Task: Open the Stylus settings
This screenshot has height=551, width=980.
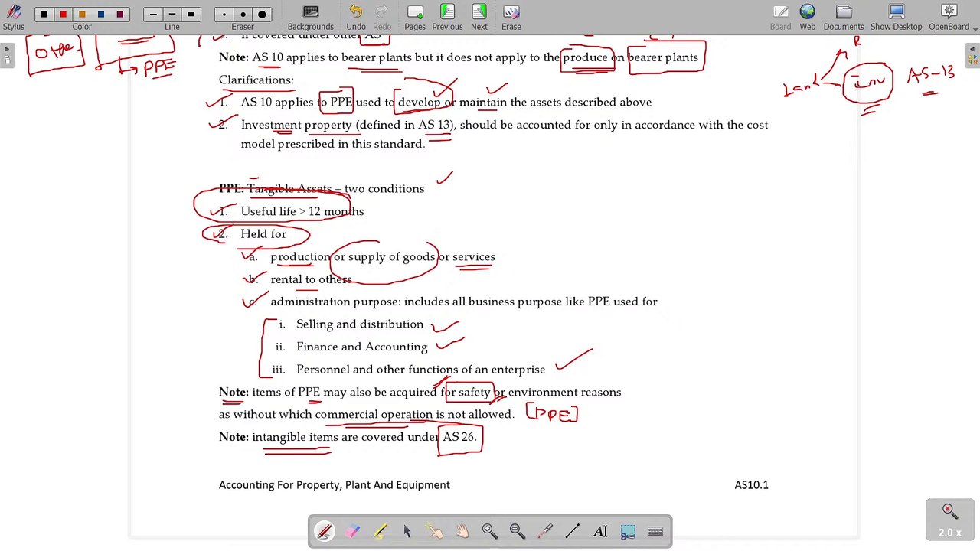Action: [13, 17]
